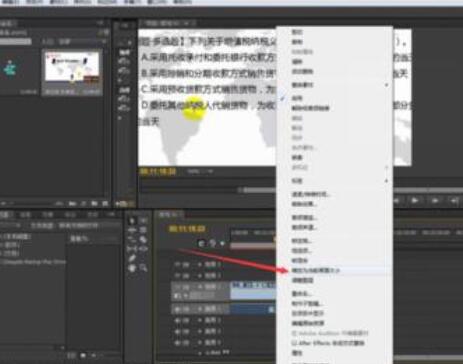Mute the Audio 1 track speaker
463x364 pixels.
[178, 309]
